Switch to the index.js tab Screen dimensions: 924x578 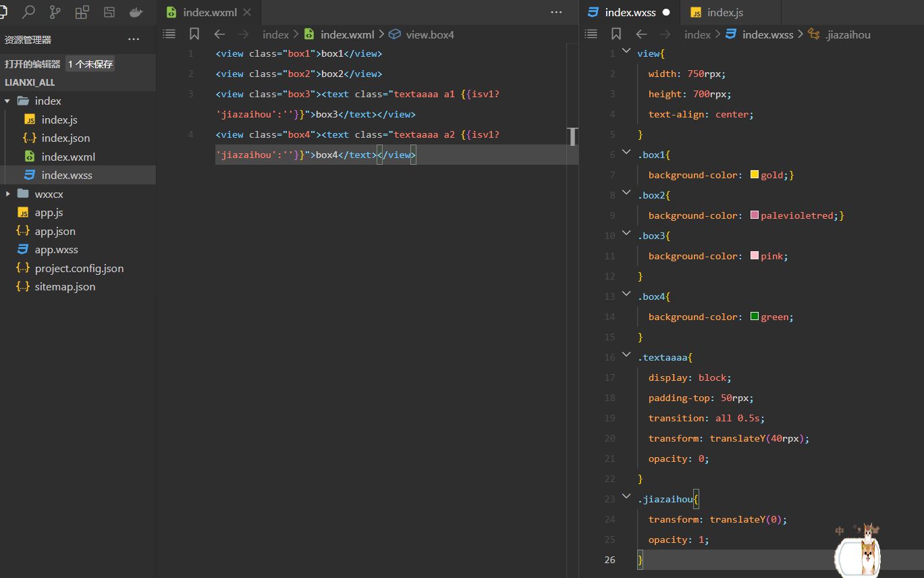pyautogui.click(x=725, y=12)
